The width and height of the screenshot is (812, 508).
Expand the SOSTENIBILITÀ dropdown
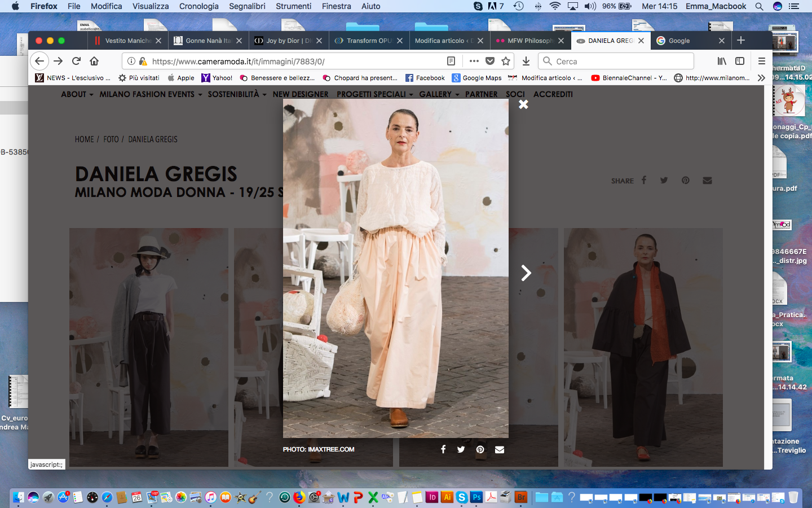click(237, 94)
